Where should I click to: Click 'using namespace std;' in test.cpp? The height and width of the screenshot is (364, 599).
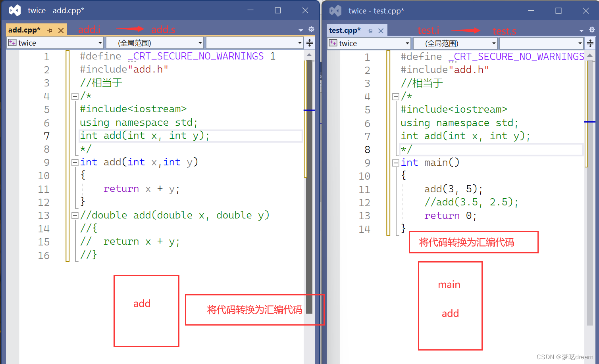(459, 123)
